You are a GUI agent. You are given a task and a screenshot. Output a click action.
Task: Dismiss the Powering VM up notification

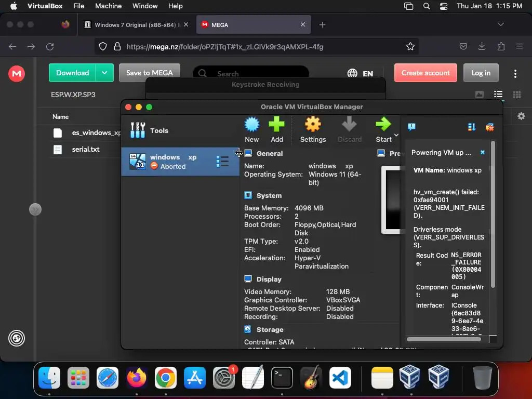(483, 152)
